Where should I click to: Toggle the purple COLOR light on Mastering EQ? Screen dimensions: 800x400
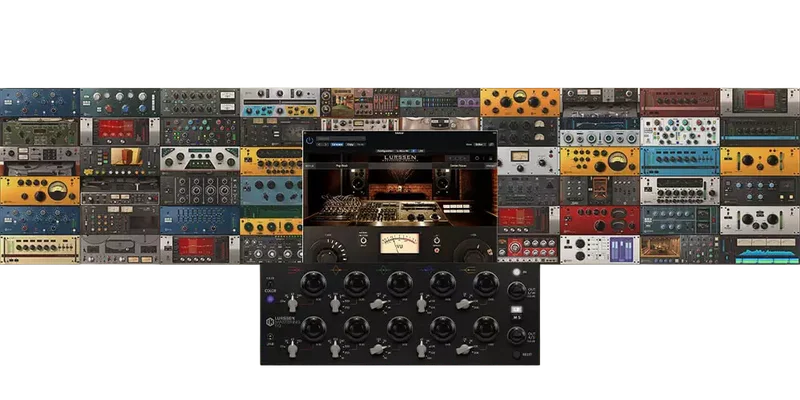[270, 299]
